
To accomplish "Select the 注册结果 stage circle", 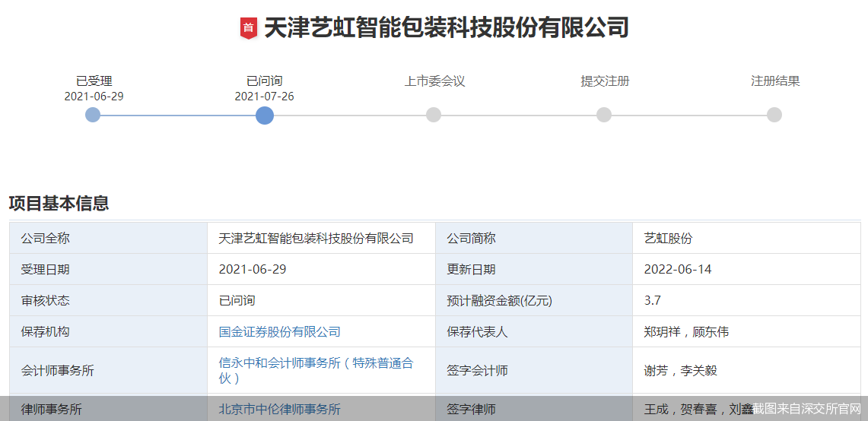I will (x=774, y=115).
